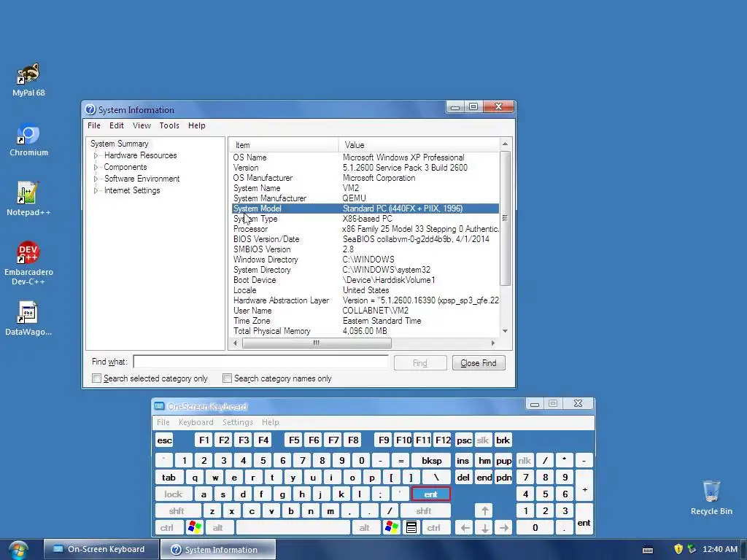This screenshot has height=560, width=747.
Task: Open the security shield tray icon
Action: [x=678, y=549]
